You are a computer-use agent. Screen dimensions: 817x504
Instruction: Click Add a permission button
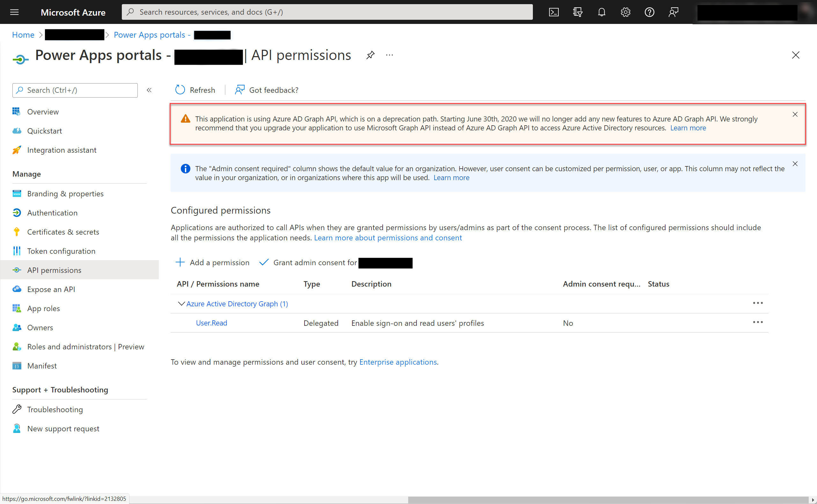tap(213, 262)
